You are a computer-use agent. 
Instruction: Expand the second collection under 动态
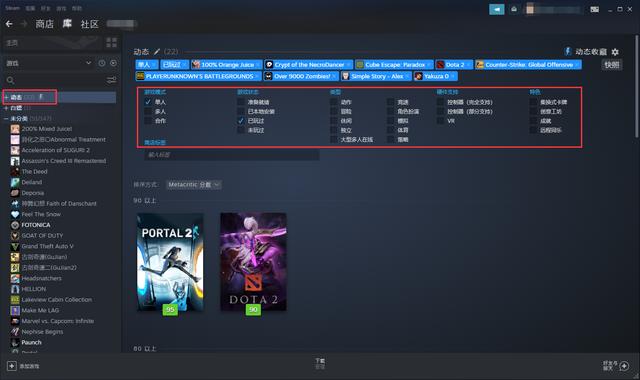(x=6, y=108)
